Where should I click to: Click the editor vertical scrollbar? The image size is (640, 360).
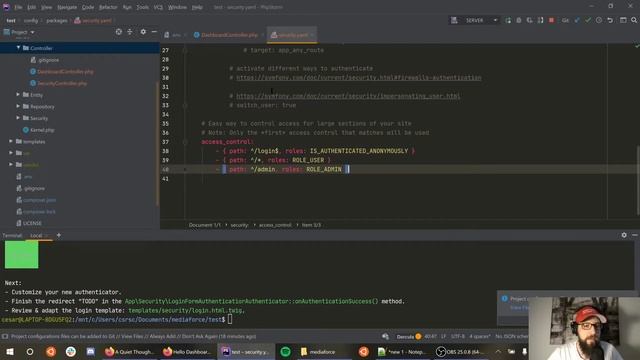pyautogui.click(x=638, y=180)
